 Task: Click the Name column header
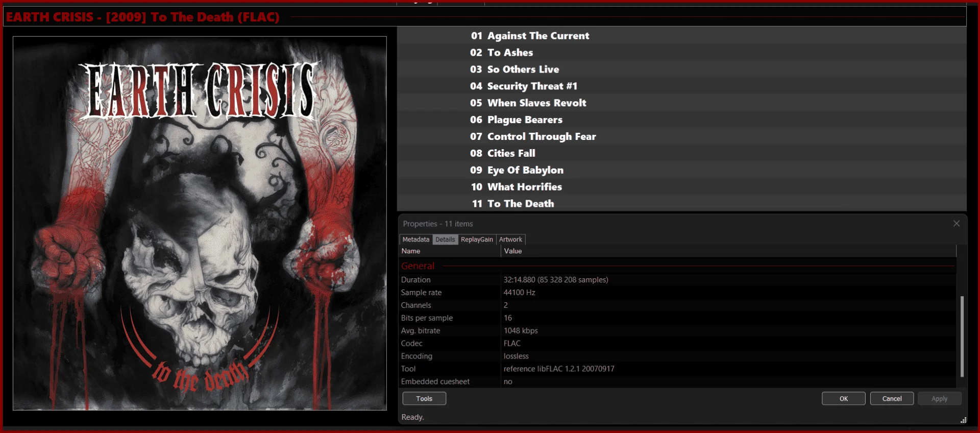click(450, 251)
